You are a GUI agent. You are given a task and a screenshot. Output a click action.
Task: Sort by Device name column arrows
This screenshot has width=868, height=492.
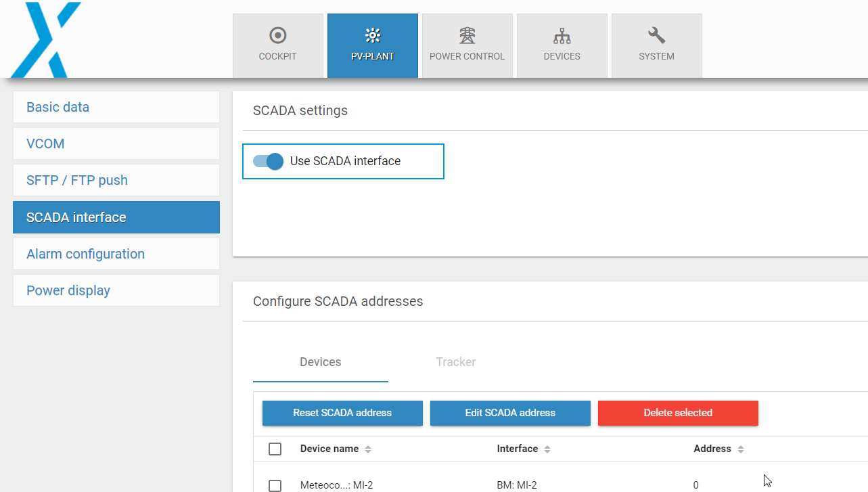[x=368, y=449]
